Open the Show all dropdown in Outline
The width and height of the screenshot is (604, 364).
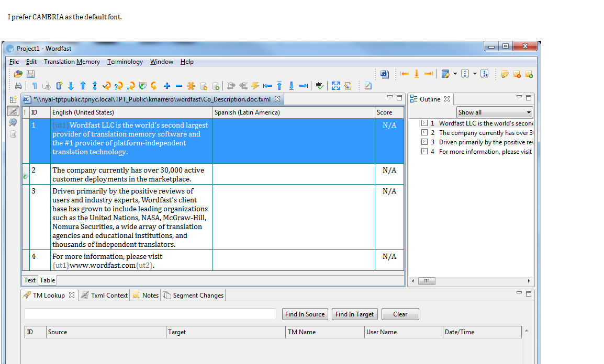[494, 112]
